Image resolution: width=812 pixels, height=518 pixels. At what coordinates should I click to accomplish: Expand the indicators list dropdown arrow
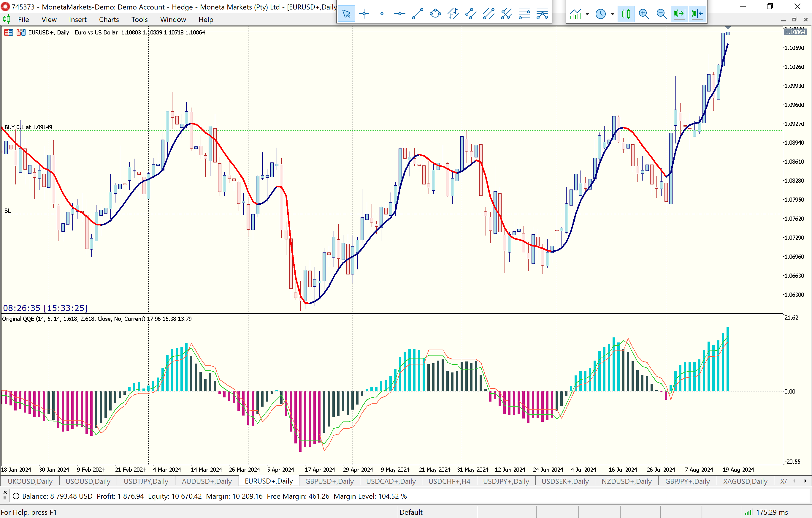(587, 14)
